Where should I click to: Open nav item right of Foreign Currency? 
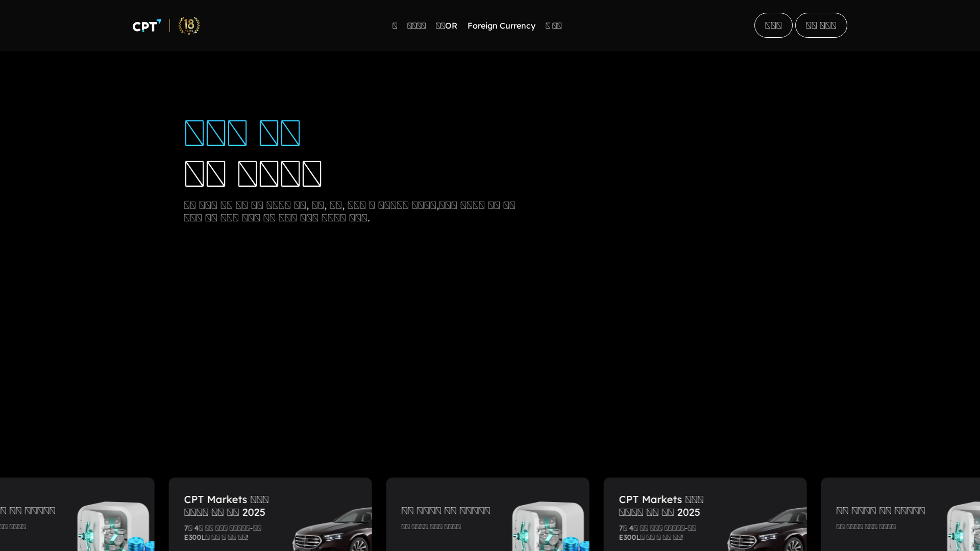[x=553, y=26]
